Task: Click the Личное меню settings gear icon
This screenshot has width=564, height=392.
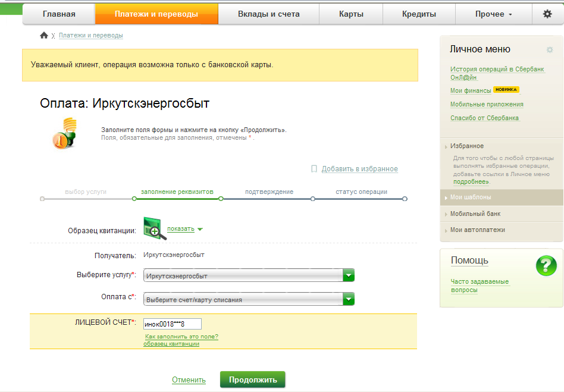Action: pyautogui.click(x=550, y=49)
